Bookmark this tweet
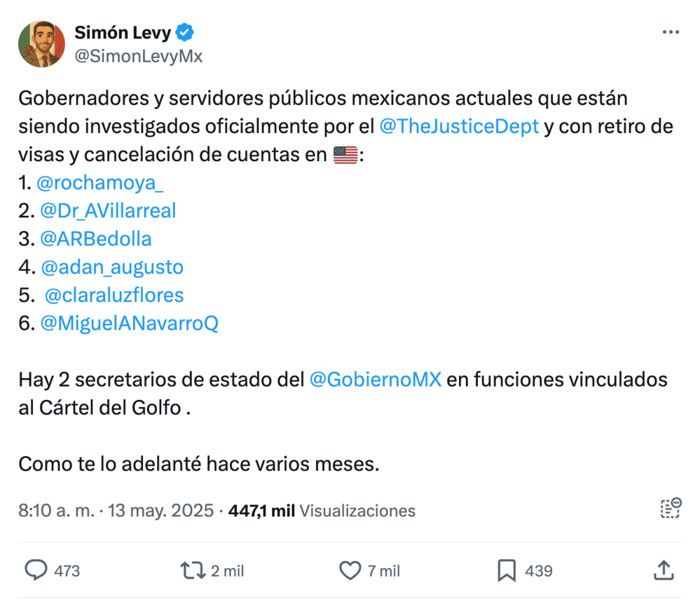Viewport: 700px width, 601px height. point(506,571)
